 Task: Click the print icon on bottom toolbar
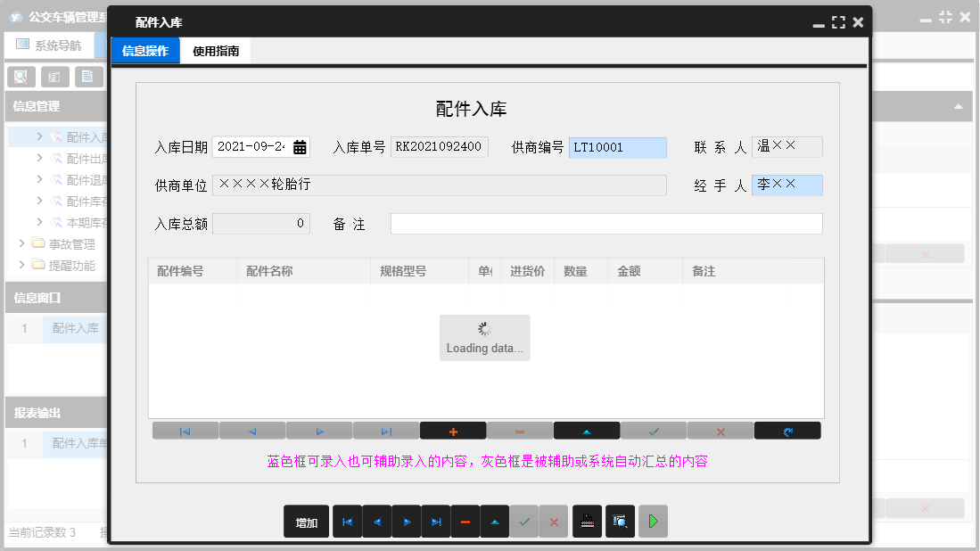pos(588,522)
